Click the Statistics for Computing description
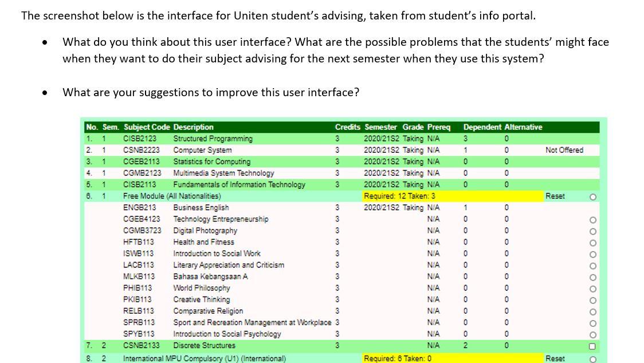Image resolution: width=644 pixels, height=363 pixels. tap(211, 161)
